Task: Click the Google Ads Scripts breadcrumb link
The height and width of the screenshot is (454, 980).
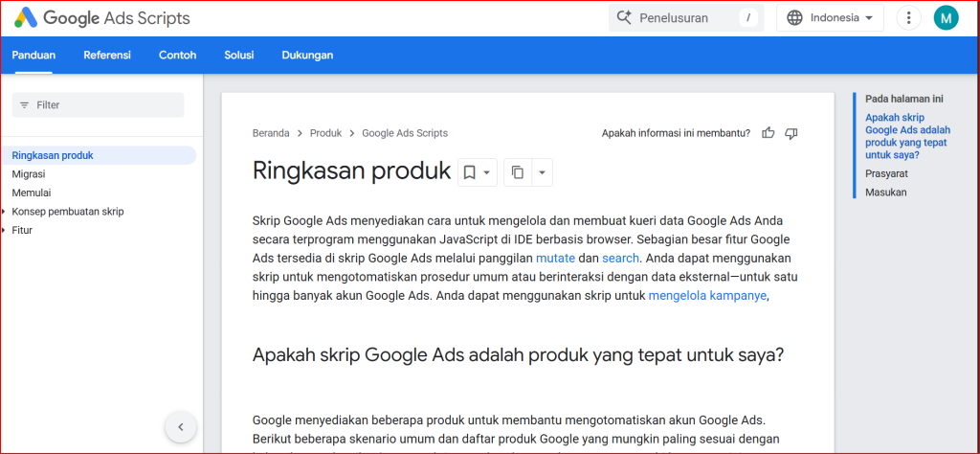Action: (405, 133)
